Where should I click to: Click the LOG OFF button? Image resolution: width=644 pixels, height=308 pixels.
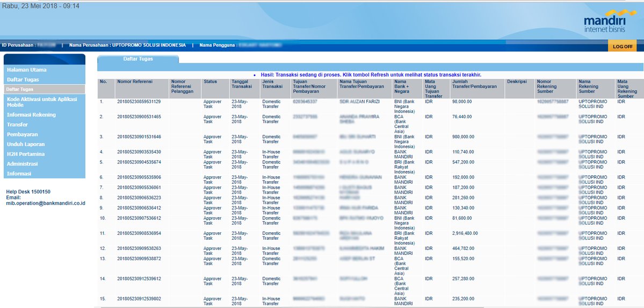[622, 46]
